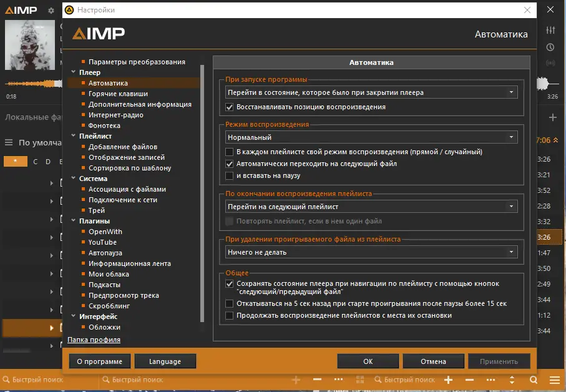Open the equalizer panel icon
This screenshot has width=566, height=392.
pos(552,29)
